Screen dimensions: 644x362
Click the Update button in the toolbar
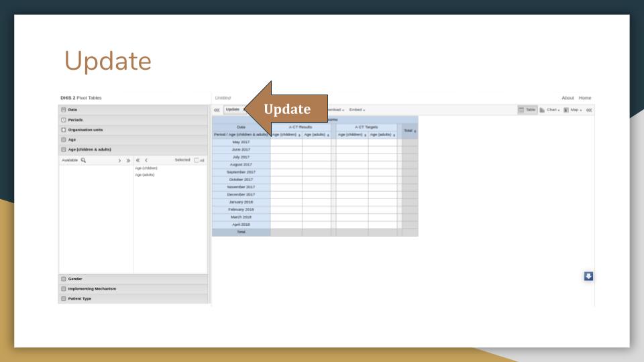point(233,109)
